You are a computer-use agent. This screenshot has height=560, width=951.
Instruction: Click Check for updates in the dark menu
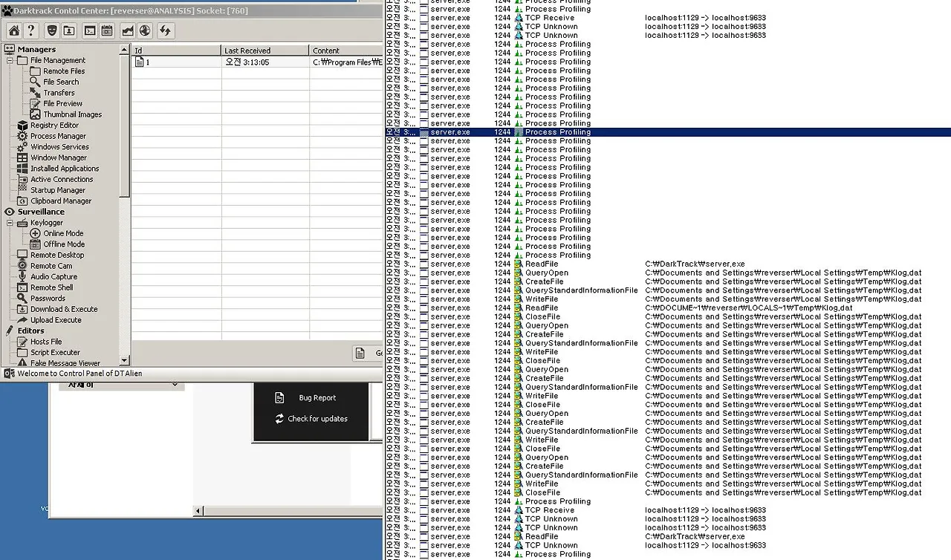317,419
